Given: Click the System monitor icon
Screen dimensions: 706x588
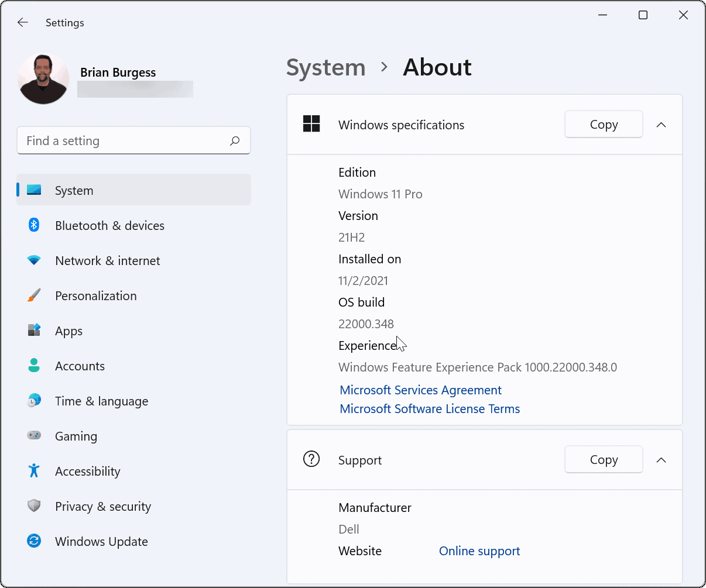Looking at the screenshot, I should click(x=34, y=191).
